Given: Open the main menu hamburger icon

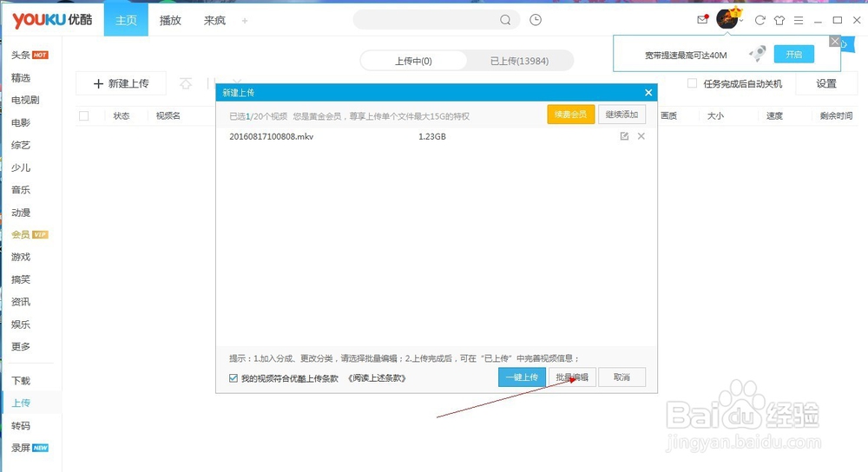Looking at the screenshot, I should (799, 21).
